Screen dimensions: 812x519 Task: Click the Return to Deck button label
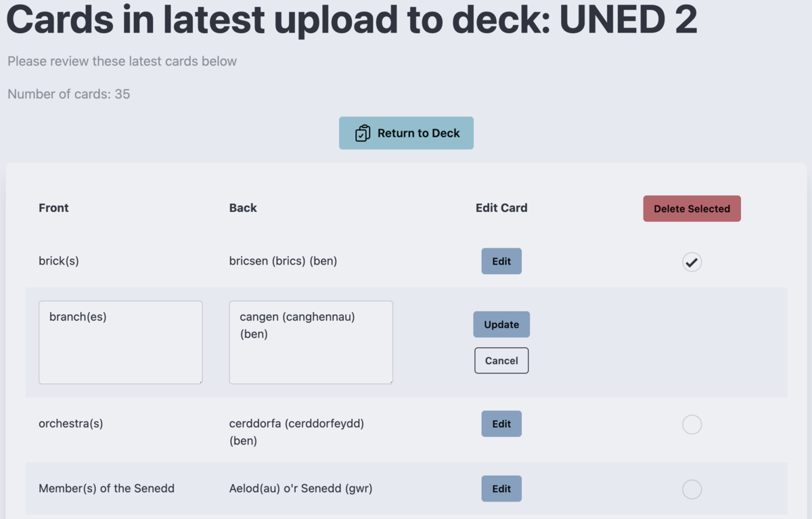(x=418, y=133)
